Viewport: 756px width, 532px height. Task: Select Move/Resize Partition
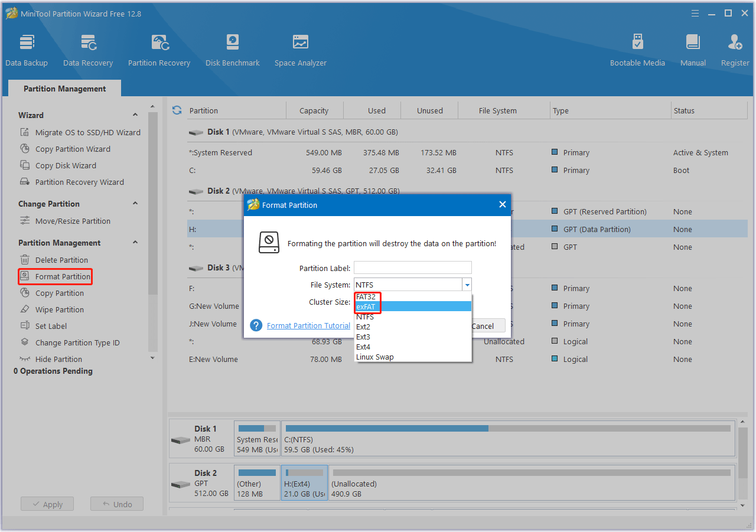65,221
